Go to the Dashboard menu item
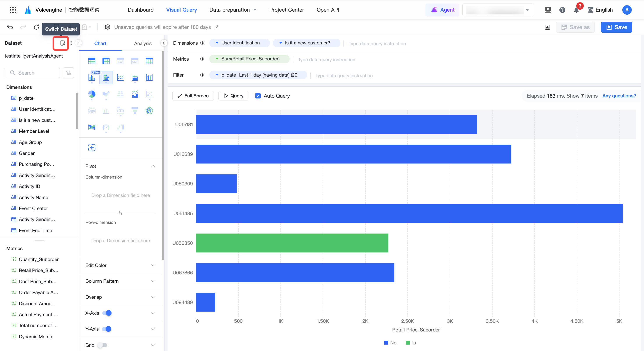The width and height of the screenshot is (644, 351). point(140,10)
